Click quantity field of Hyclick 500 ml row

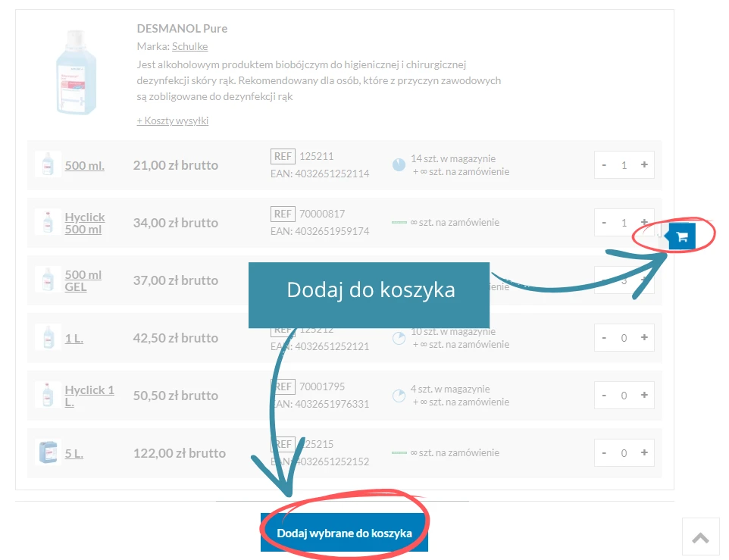coord(624,223)
